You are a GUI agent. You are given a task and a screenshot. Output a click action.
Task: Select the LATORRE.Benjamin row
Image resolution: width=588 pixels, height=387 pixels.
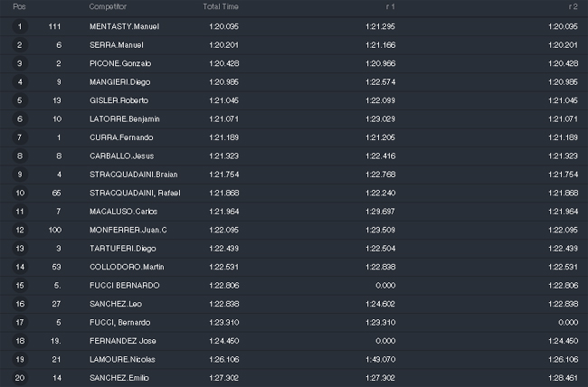(294, 118)
